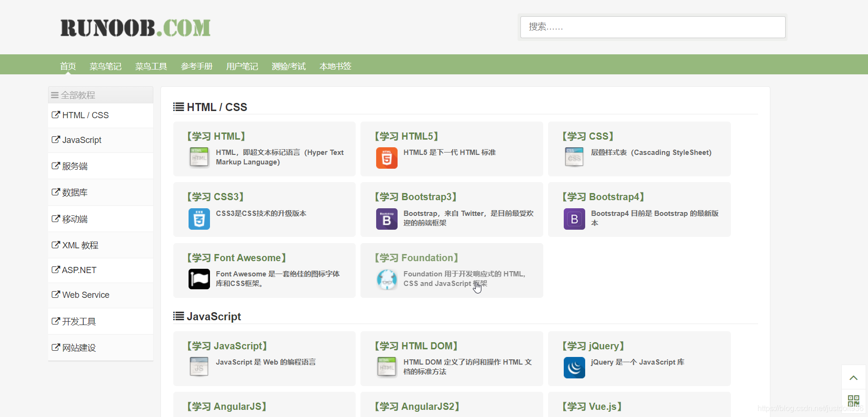Open the 本地书签 navigation item
The image size is (868, 417).
click(x=336, y=66)
